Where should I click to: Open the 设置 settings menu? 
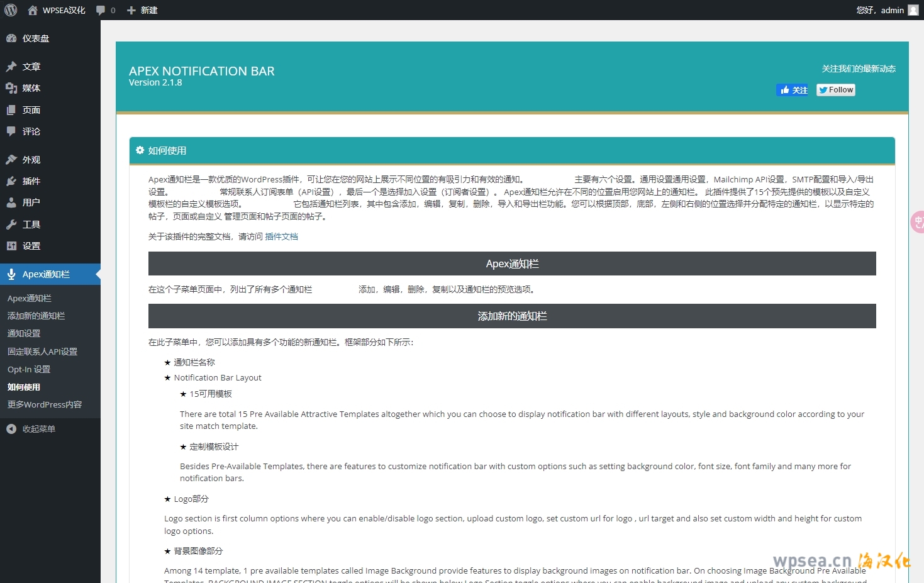pos(31,246)
